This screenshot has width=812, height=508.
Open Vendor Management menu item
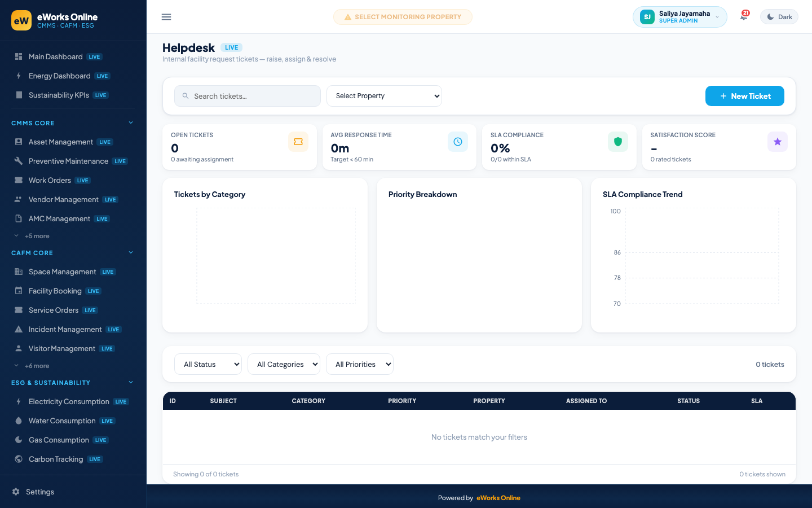click(x=73, y=199)
